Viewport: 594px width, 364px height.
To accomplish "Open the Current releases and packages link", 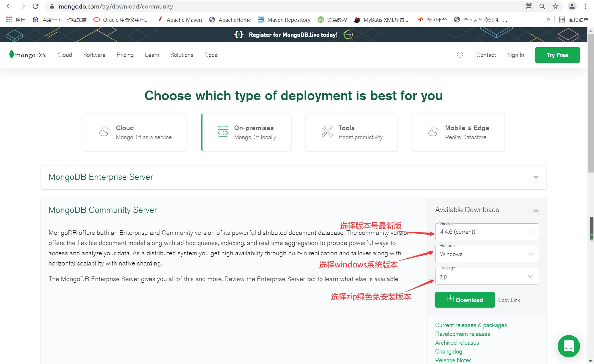I will 471,325.
